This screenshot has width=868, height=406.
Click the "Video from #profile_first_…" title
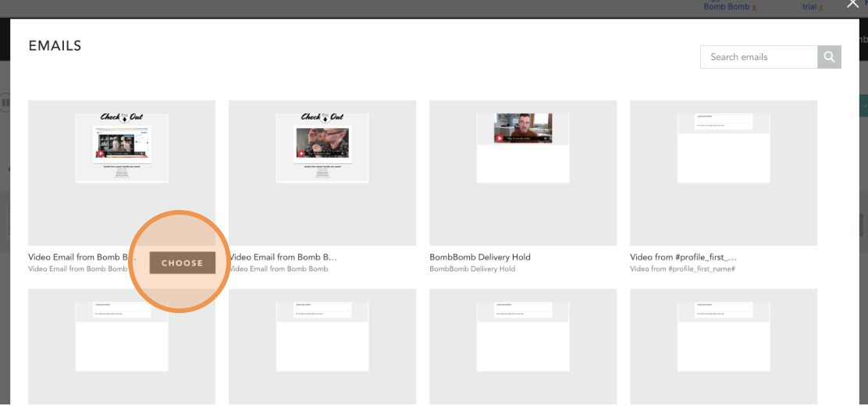tap(683, 258)
